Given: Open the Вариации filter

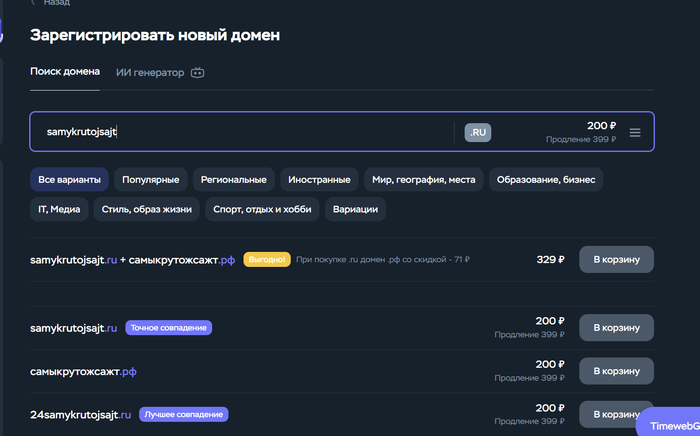Looking at the screenshot, I should [x=355, y=209].
